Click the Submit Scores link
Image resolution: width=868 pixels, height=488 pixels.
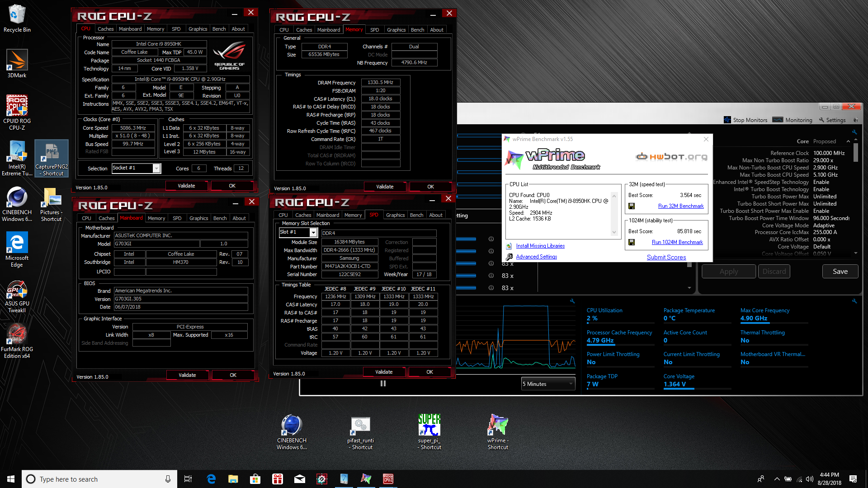(x=666, y=257)
